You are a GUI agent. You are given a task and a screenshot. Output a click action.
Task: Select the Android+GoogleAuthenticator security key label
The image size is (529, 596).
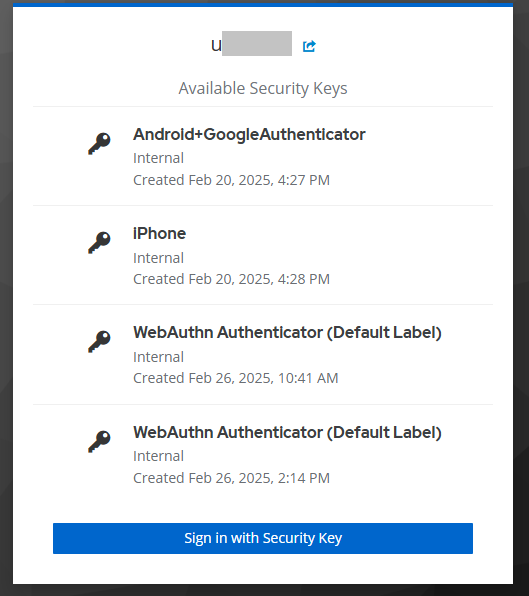(x=249, y=135)
